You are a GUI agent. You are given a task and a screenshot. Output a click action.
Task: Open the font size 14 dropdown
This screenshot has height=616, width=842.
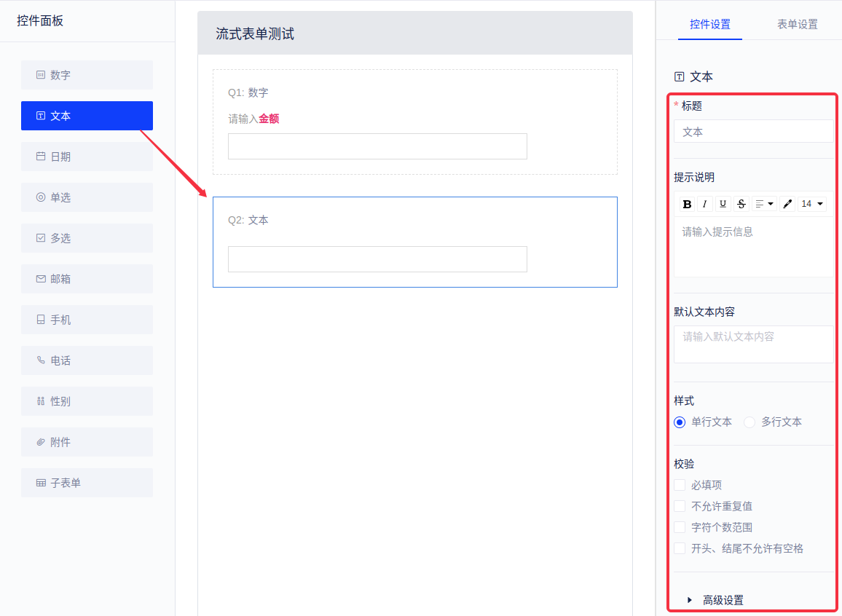pyautogui.click(x=811, y=204)
